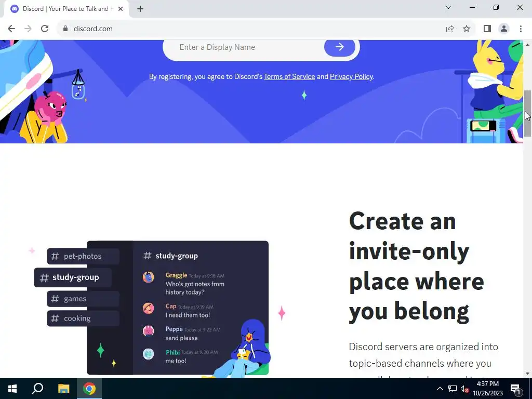Viewport: 532px width, 399px height.
Task: Click the arrow submit button beside Display Name
Action: (340, 47)
